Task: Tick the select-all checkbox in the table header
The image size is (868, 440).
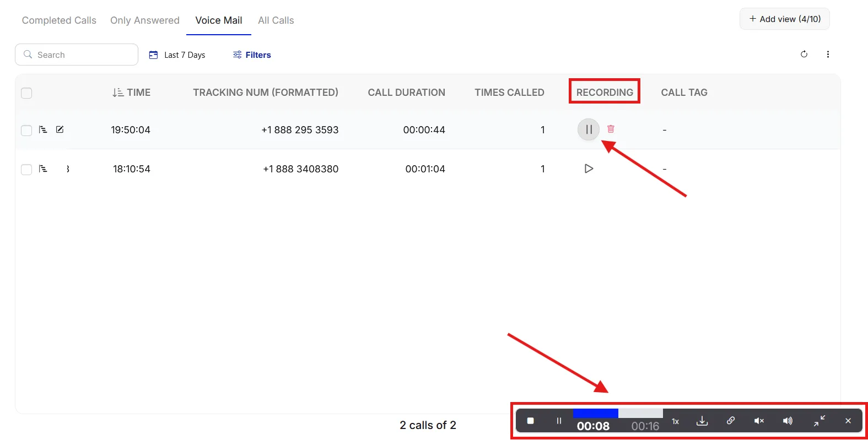Action: click(26, 93)
